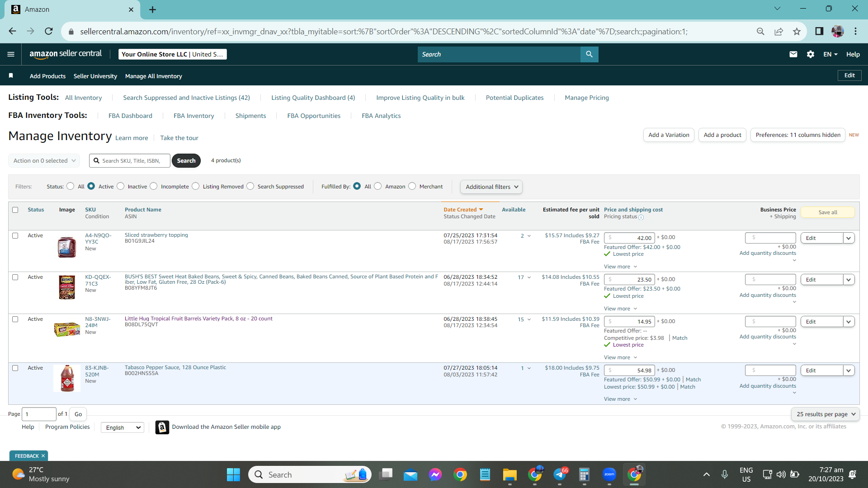Click the Amazon app icon in footer
The height and width of the screenshot is (488, 868).
(162, 427)
